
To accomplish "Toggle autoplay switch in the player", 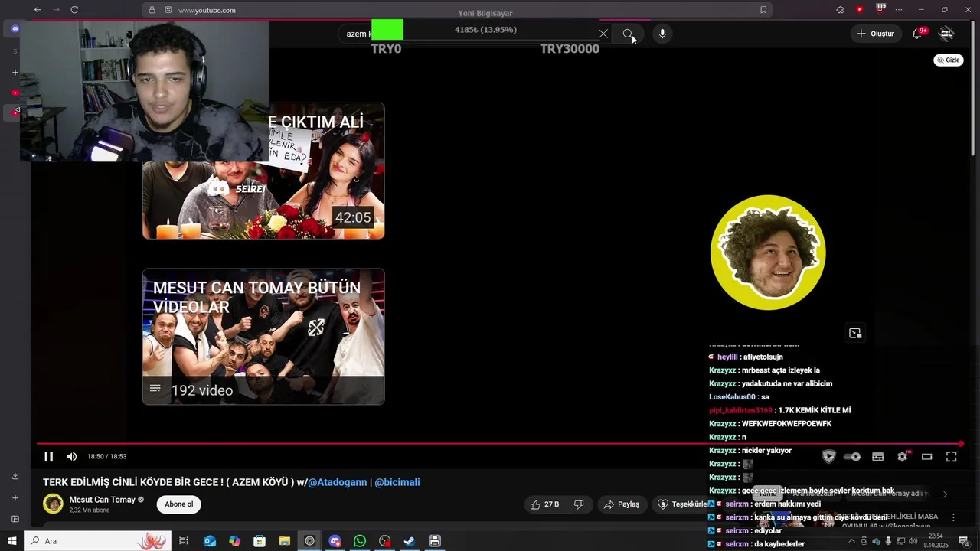I will 852,457.
